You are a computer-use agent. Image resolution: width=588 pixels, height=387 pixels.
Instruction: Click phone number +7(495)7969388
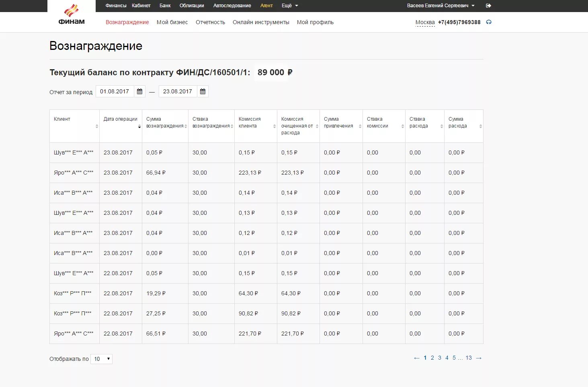click(459, 22)
